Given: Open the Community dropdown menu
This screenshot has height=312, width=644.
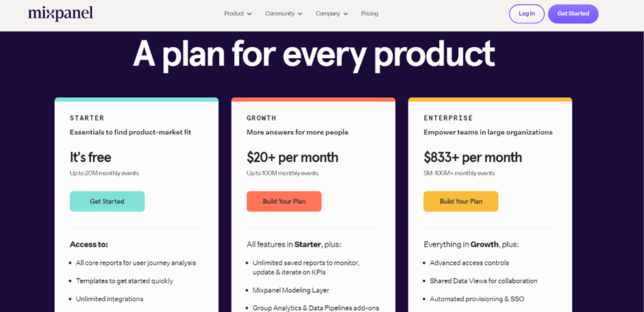Looking at the screenshot, I should pos(284,14).
